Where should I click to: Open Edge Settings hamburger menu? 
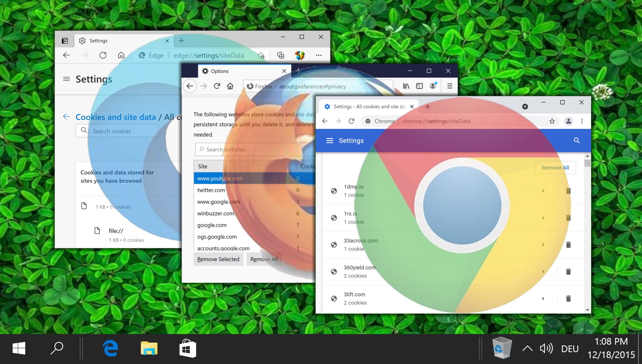click(x=66, y=79)
